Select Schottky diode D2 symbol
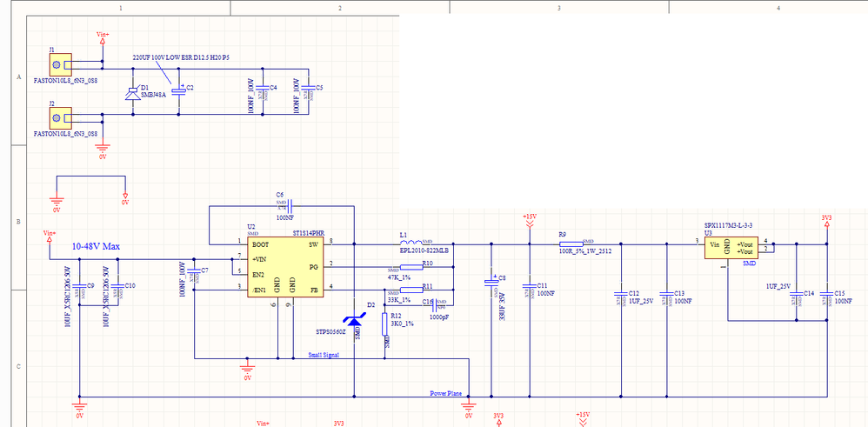The width and height of the screenshot is (868, 427). pos(354,321)
